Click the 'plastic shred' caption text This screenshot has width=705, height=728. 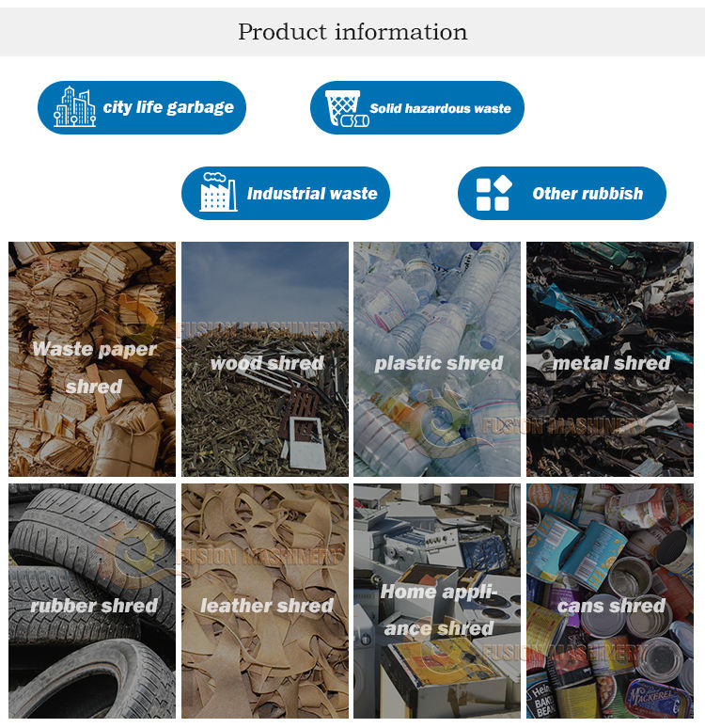click(438, 363)
